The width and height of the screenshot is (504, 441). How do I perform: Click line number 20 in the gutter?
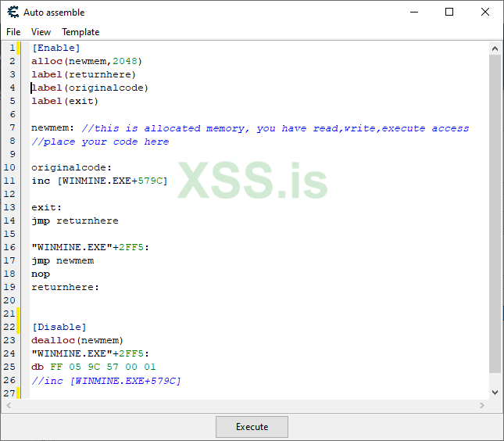pyautogui.click(x=9, y=300)
